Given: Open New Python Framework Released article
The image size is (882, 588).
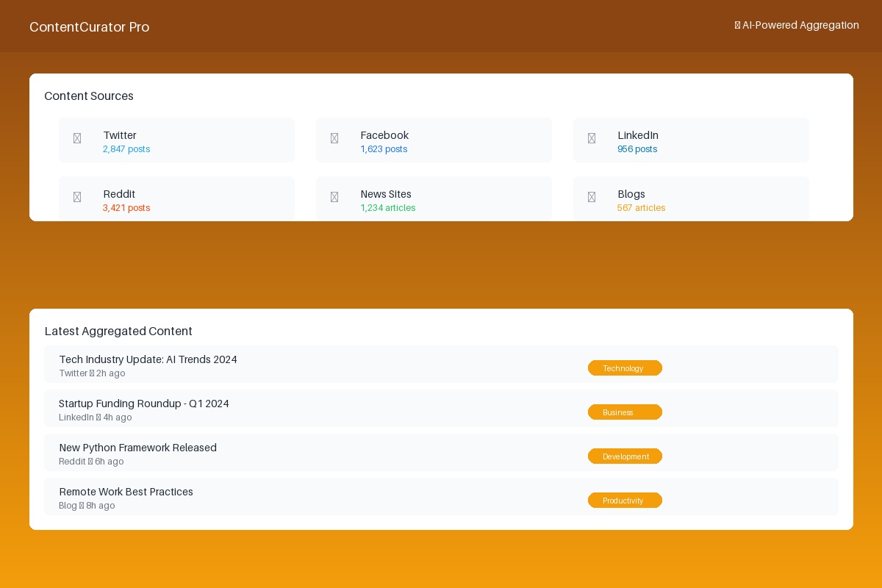Looking at the screenshot, I should 138,448.
